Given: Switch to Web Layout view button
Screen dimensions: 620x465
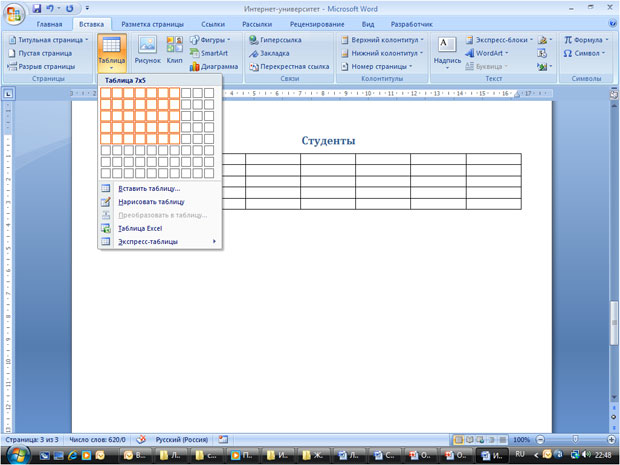Looking at the screenshot, I should tap(480, 440).
